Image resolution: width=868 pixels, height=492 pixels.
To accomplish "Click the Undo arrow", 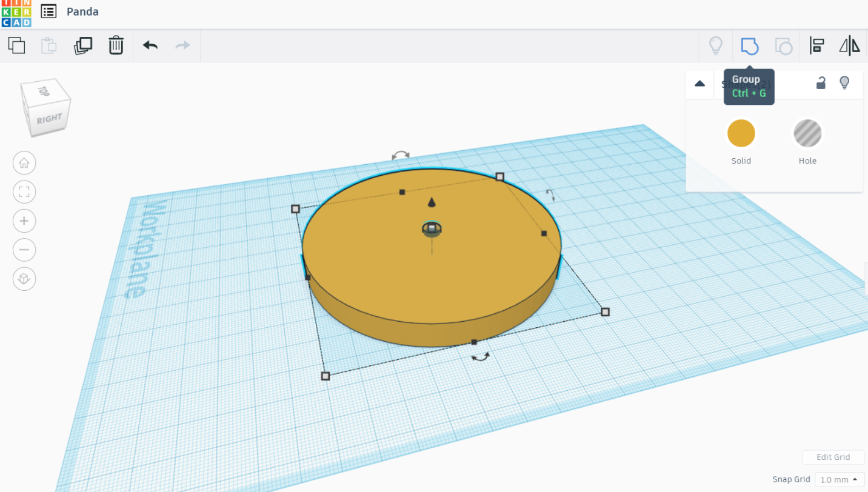I will 150,45.
